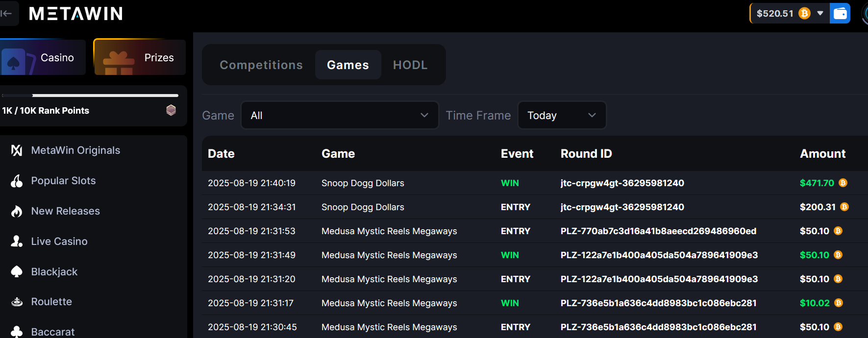
Task: Click Snoop Dogg Dollars in the WIN row
Action: [x=363, y=183]
